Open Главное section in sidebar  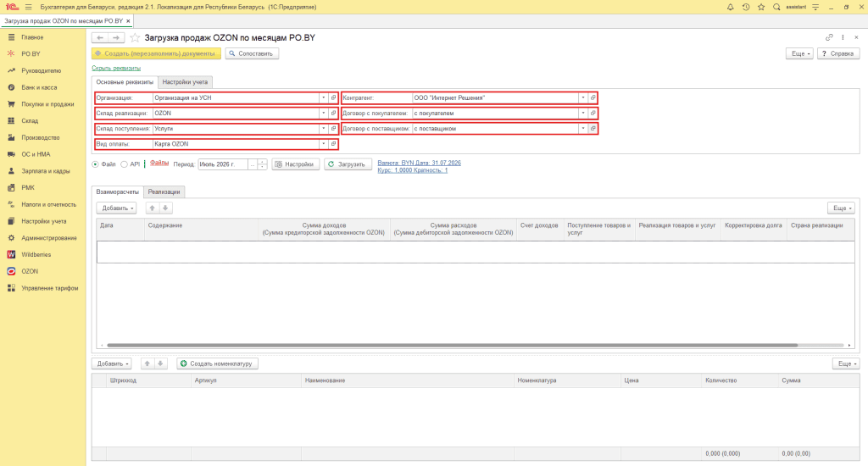click(x=32, y=37)
